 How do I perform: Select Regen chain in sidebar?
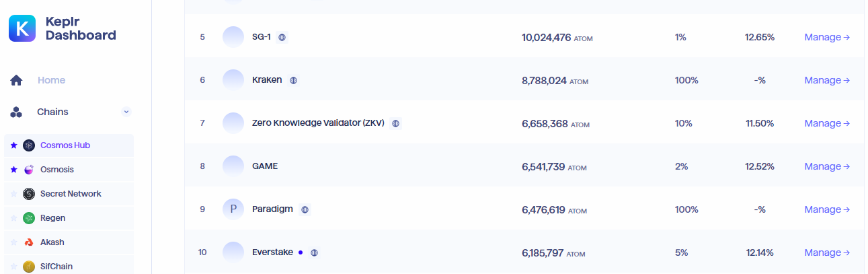click(52, 218)
